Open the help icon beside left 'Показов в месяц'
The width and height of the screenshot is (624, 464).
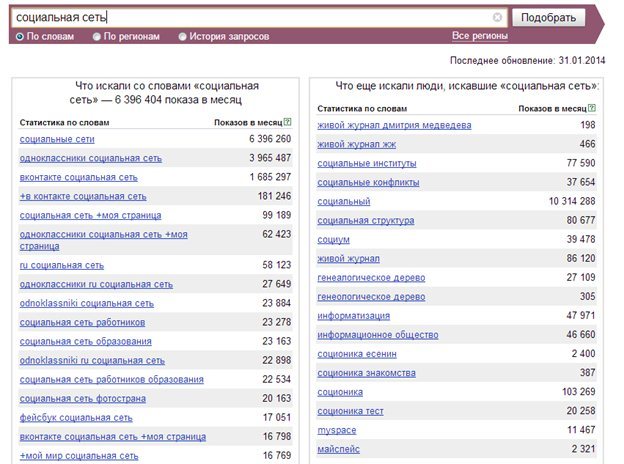[288, 122]
